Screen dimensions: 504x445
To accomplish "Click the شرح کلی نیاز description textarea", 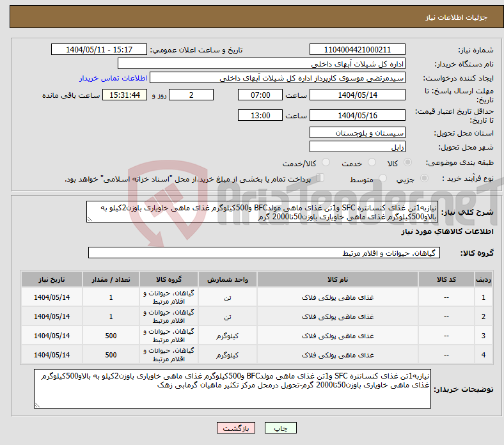I will [262, 212].
